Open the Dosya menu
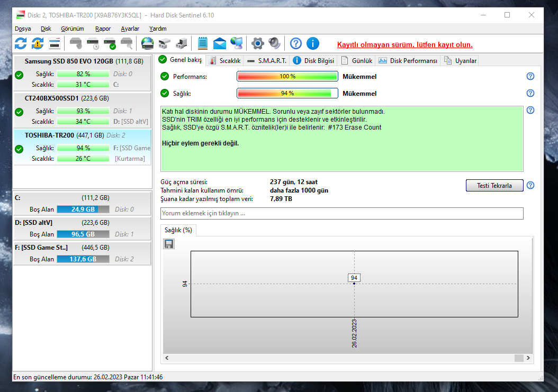The width and height of the screenshot is (558, 392). click(x=23, y=29)
